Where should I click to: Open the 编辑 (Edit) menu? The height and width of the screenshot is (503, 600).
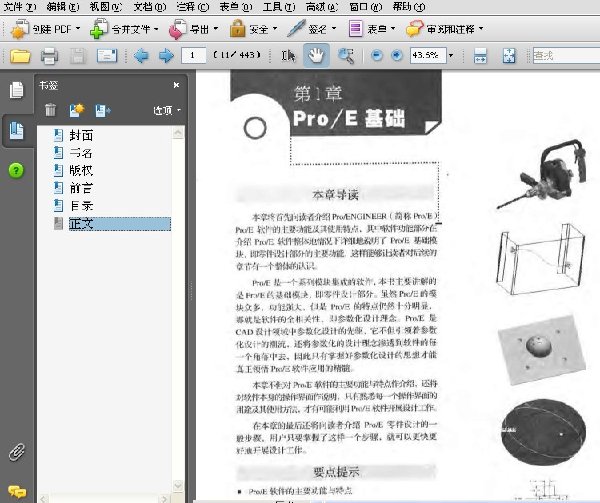[63, 7]
